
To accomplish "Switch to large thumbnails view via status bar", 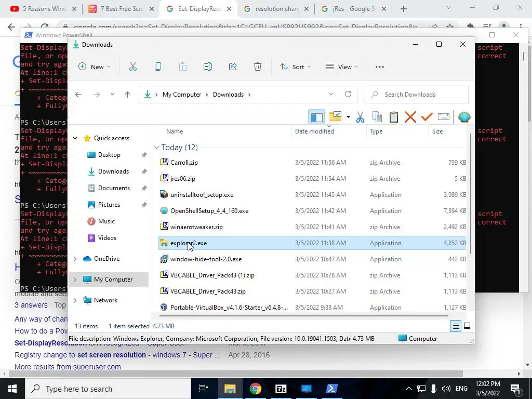I will coord(467,326).
